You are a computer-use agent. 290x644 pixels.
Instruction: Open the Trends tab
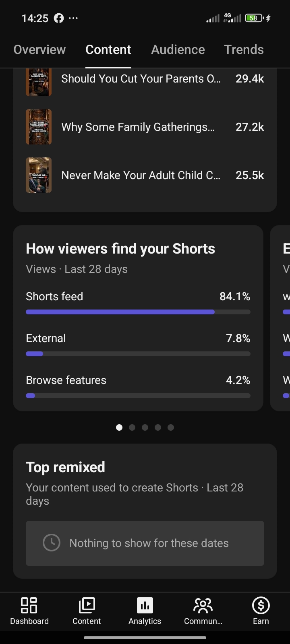click(x=244, y=50)
